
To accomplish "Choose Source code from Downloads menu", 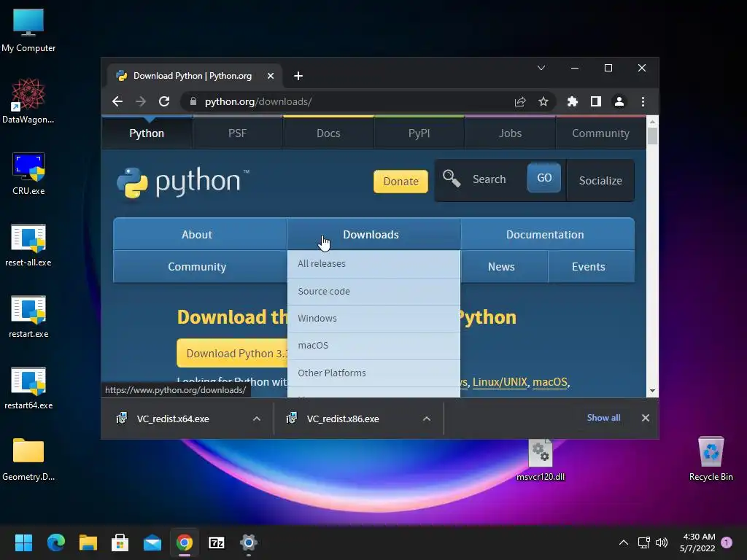I will (373, 292).
